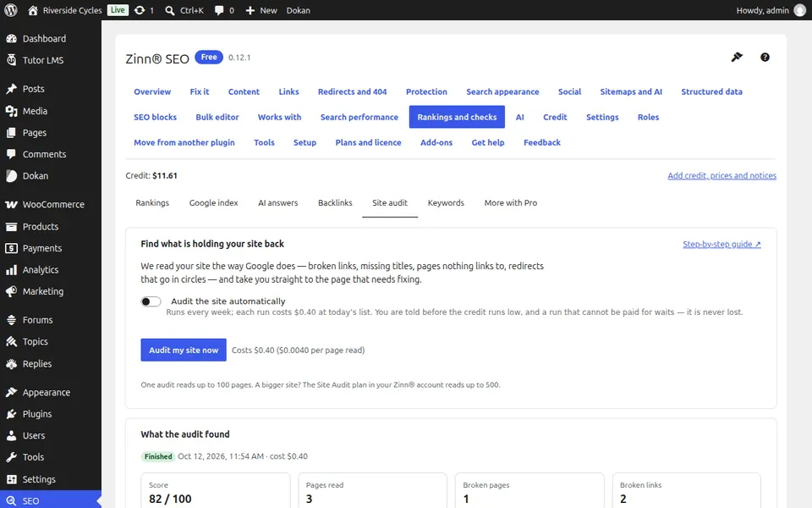Open the Bulk editor section
The height and width of the screenshot is (508, 812).
pos(217,117)
